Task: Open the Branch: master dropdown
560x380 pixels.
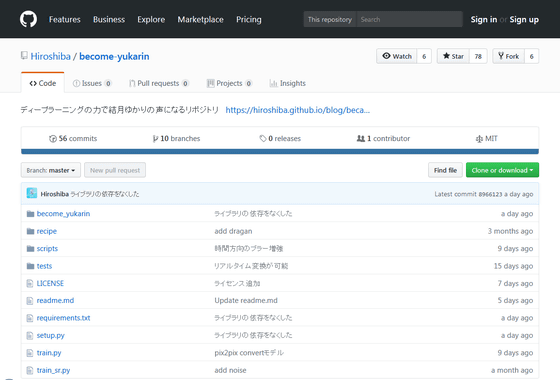Action: point(51,170)
